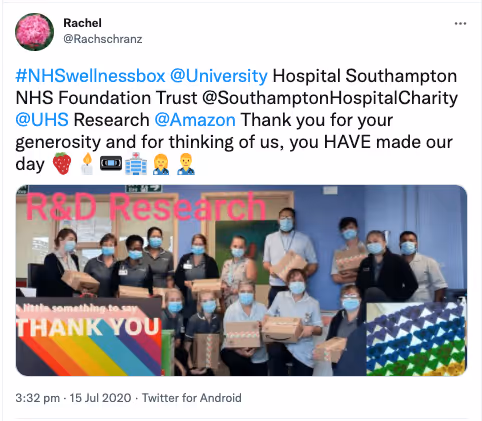Click the crocheted rainbow hearts image
Screen dimensions: 482x421
pos(416,339)
